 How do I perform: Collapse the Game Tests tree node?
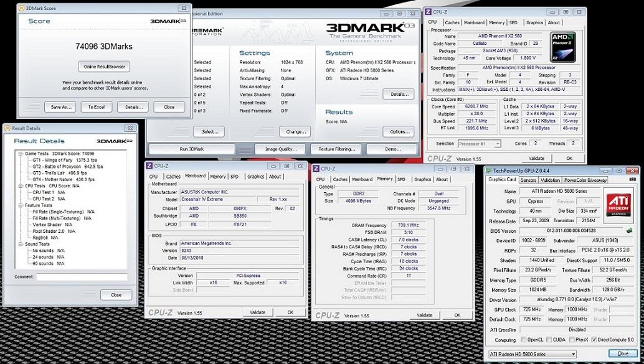(x=21, y=154)
